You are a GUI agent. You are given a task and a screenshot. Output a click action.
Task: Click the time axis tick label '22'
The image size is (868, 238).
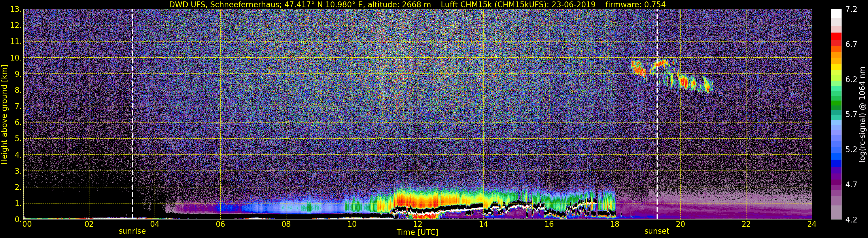746,224
